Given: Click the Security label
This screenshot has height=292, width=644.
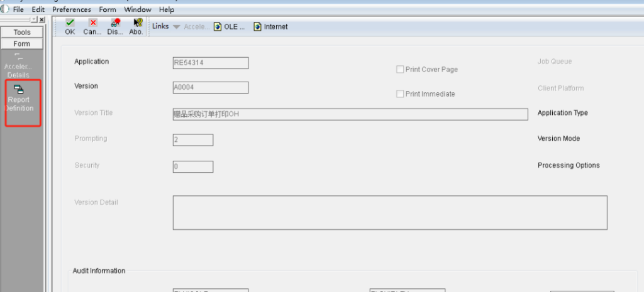Looking at the screenshot, I should coord(87,165).
